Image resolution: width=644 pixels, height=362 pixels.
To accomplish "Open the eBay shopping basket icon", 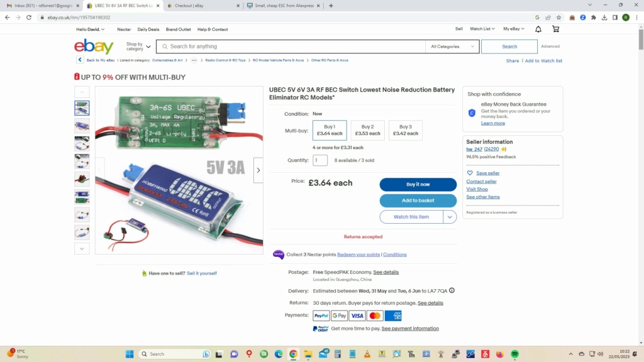I will click(556, 29).
